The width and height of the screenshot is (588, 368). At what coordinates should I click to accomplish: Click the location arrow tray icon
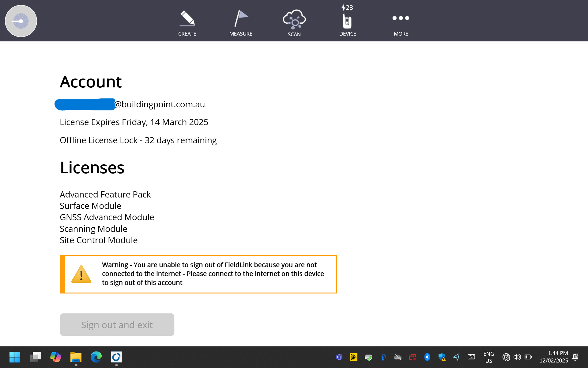tap(456, 357)
